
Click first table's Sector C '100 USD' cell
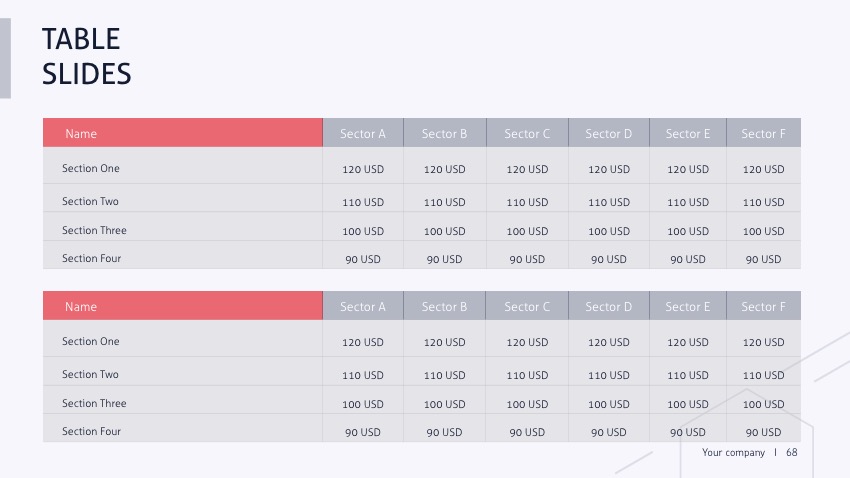[527, 232]
